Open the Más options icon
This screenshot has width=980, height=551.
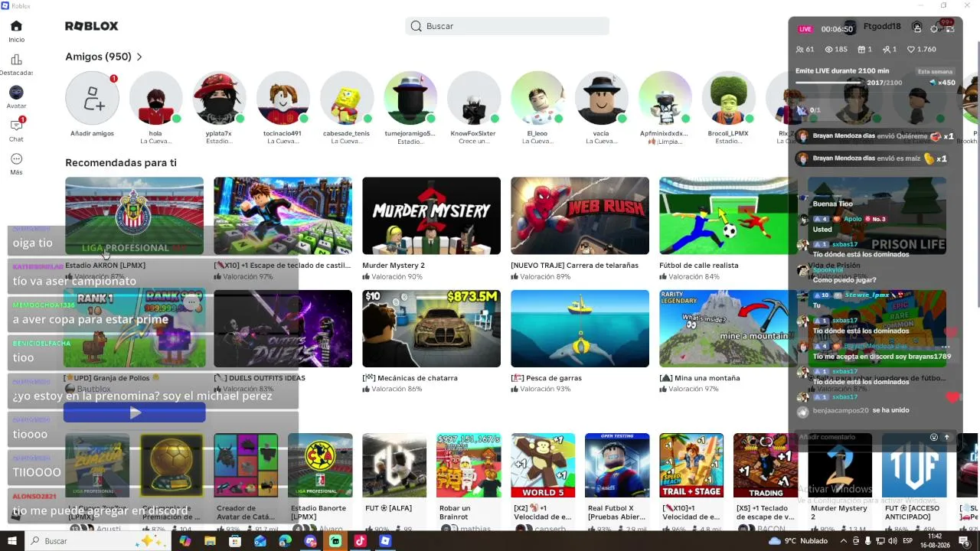[16, 158]
